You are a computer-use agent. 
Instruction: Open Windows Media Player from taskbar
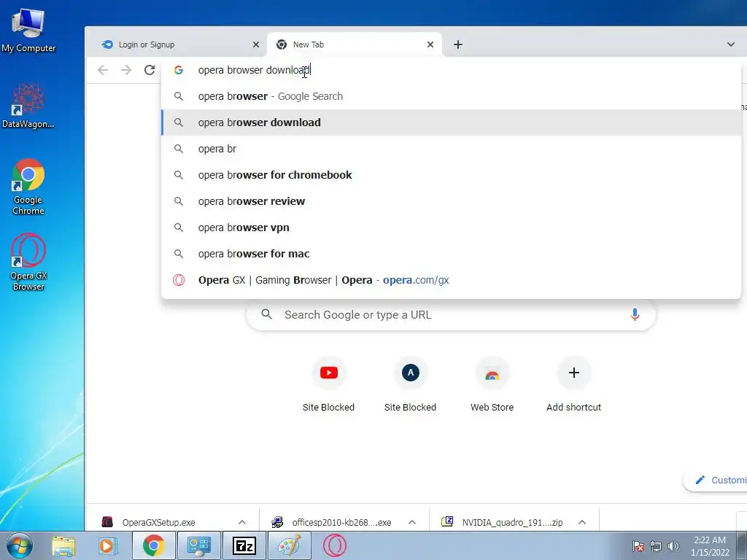pyautogui.click(x=107, y=545)
